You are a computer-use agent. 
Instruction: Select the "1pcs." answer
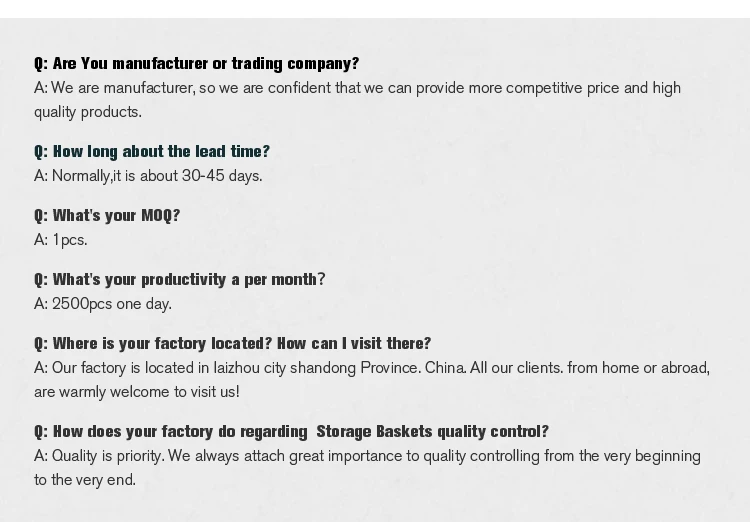69,240
